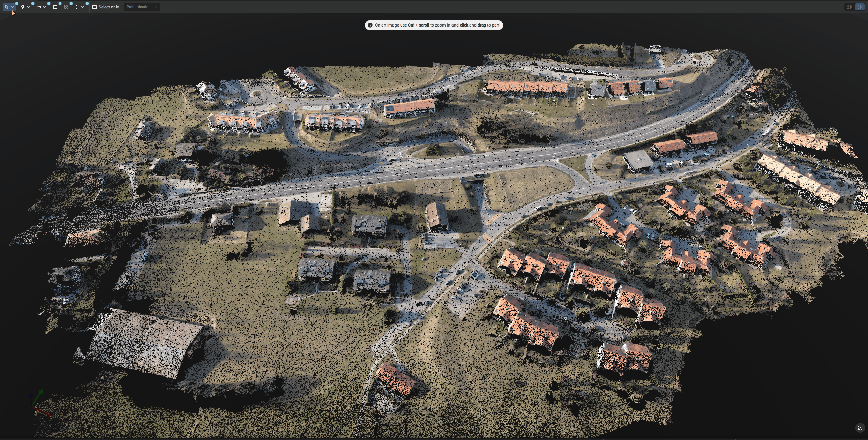Activate the selection arrow tool
868x440 pixels.
(7, 7)
